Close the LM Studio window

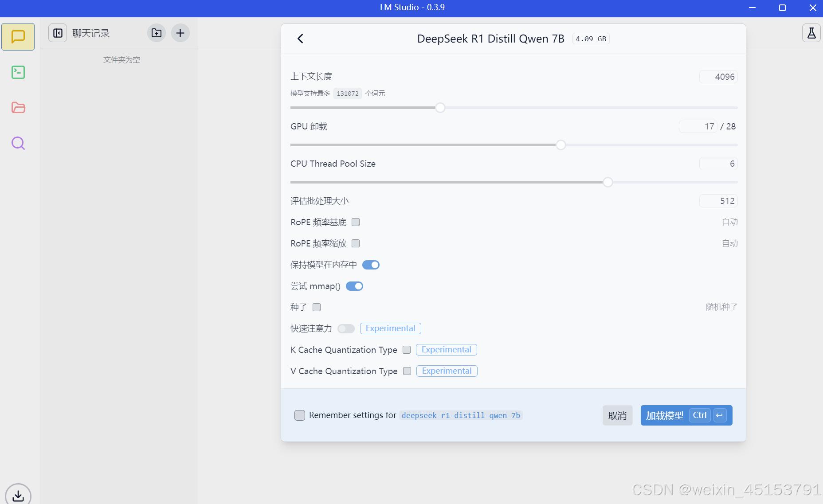tap(813, 8)
